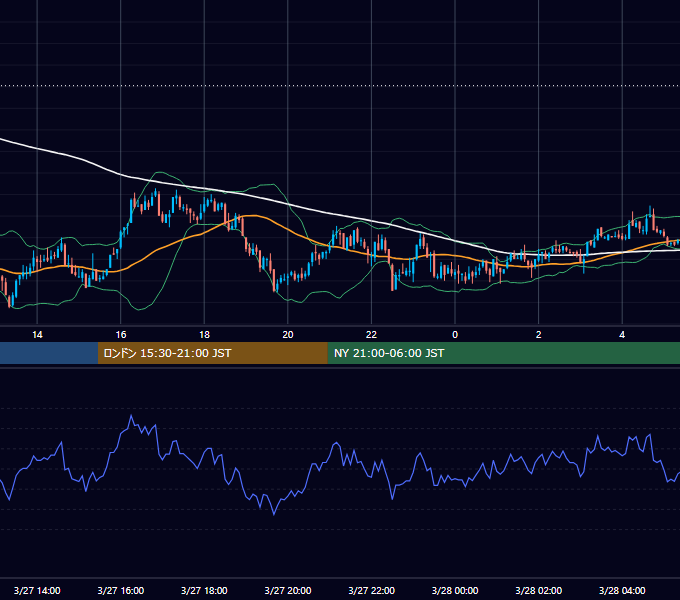Click the 2 hour axis label
This screenshot has width=680, height=600.
(x=539, y=335)
